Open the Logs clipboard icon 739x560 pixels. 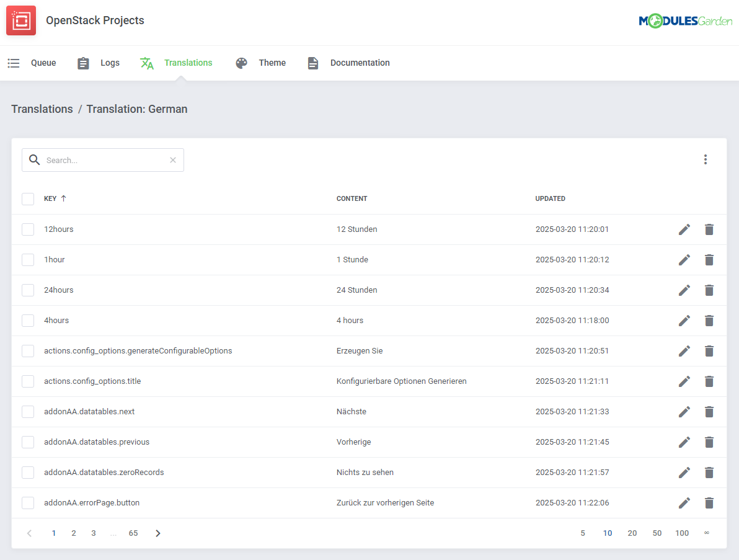[x=83, y=63]
